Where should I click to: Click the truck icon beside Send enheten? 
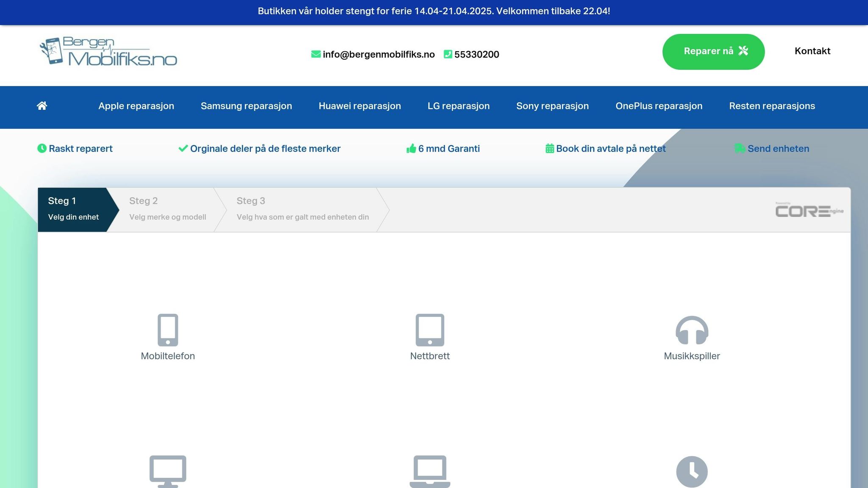point(740,148)
